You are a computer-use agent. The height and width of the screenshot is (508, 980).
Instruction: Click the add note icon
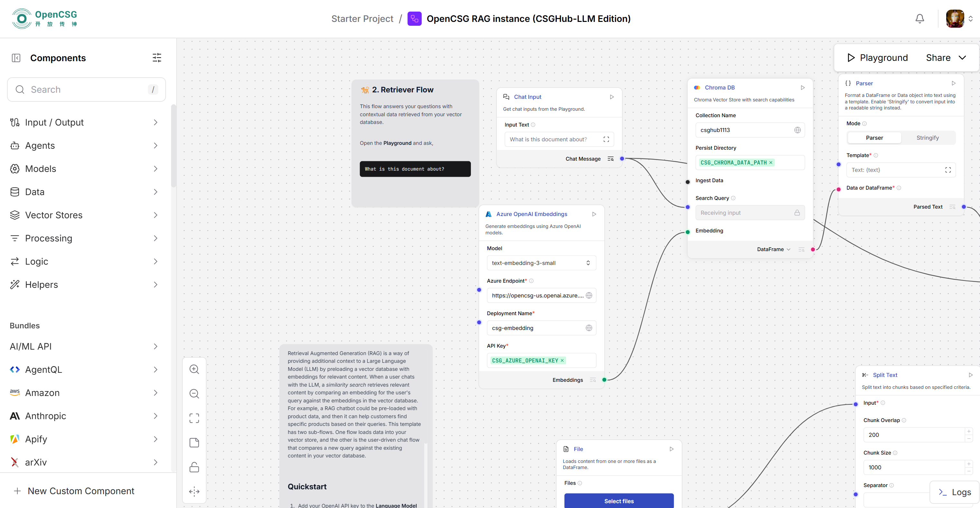[194, 443]
